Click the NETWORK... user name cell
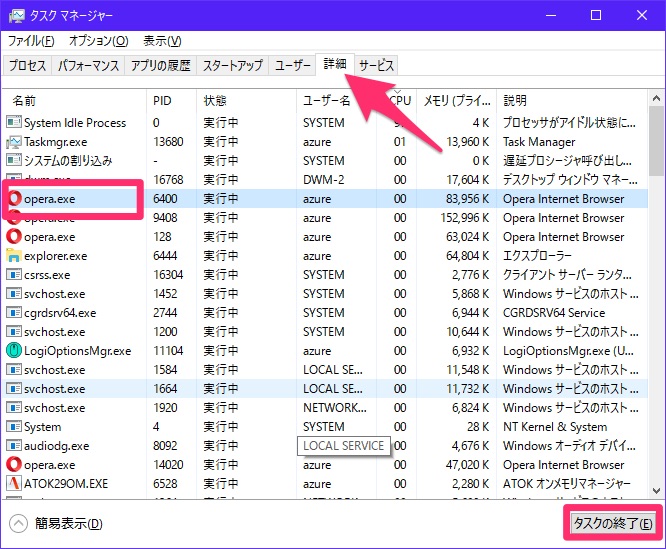The image size is (666, 549). pyautogui.click(x=335, y=408)
